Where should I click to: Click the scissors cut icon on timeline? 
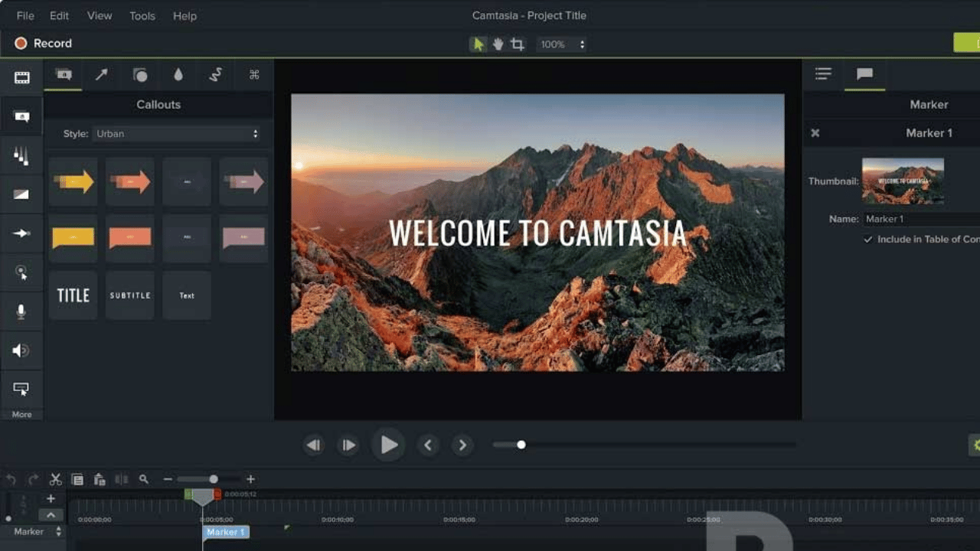55,480
